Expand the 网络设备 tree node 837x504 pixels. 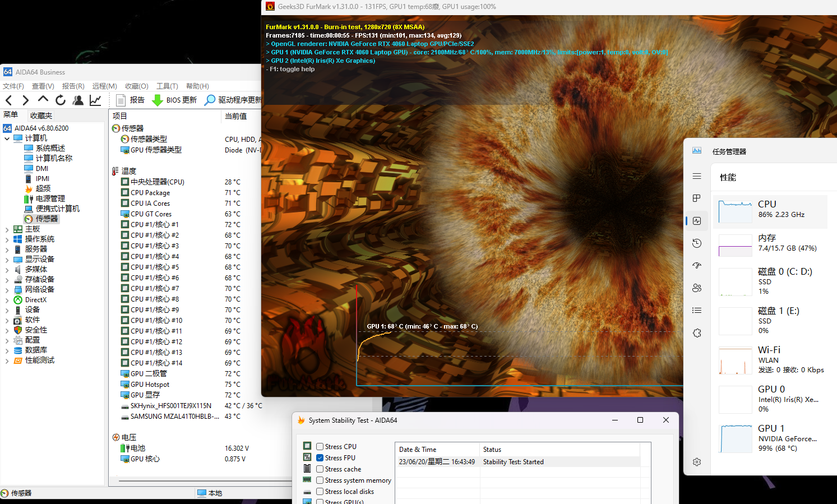click(7, 290)
